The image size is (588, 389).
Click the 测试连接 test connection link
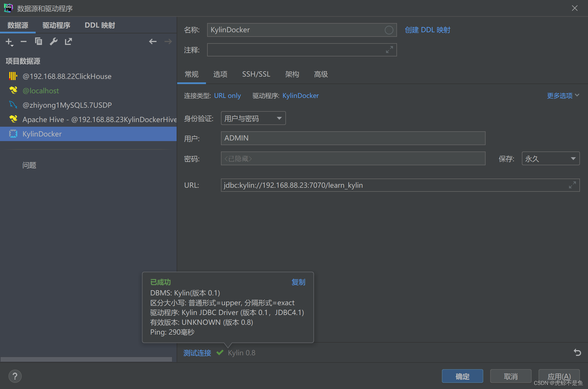pos(197,353)
